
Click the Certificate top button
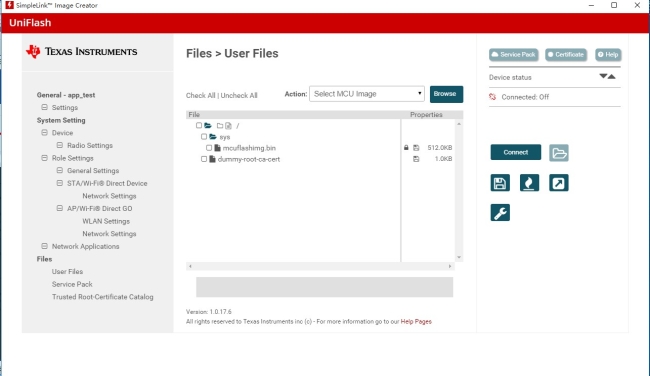565,55
